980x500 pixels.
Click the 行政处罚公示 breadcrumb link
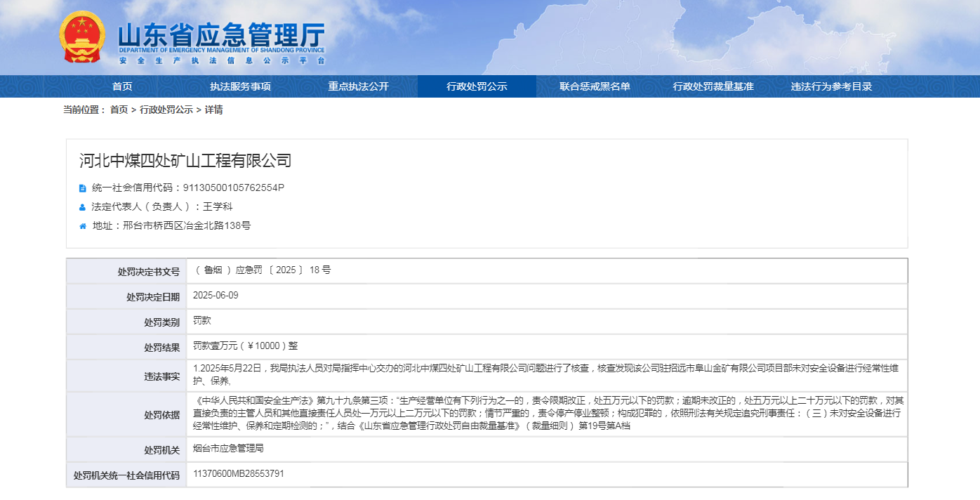[x=166, y=110]
